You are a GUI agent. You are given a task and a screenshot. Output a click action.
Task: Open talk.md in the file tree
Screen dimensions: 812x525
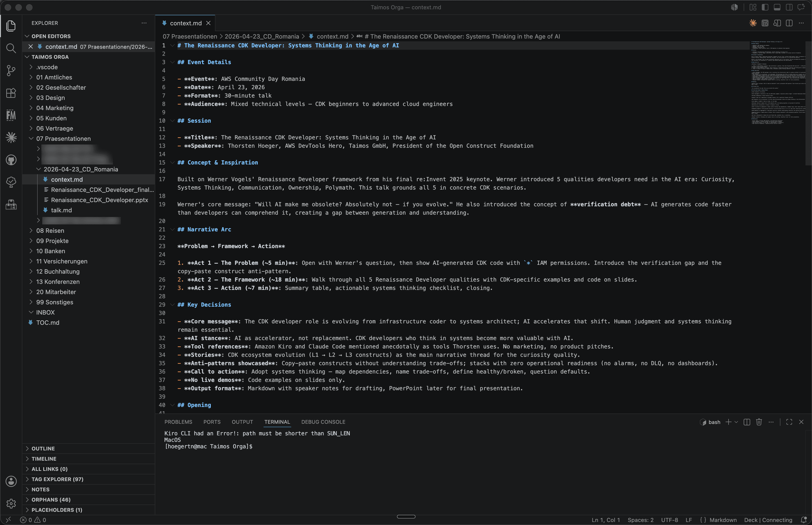[61, 210]
